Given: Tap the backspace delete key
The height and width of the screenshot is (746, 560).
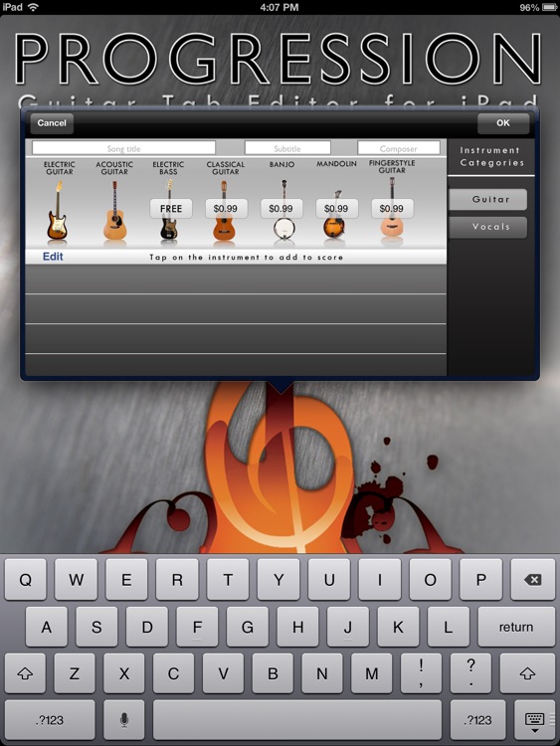Looking at the screenshot, I should pos(532,580).
